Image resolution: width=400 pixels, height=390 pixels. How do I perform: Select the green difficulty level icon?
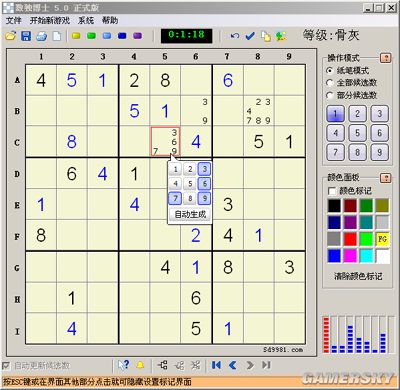tap(91, 36)
